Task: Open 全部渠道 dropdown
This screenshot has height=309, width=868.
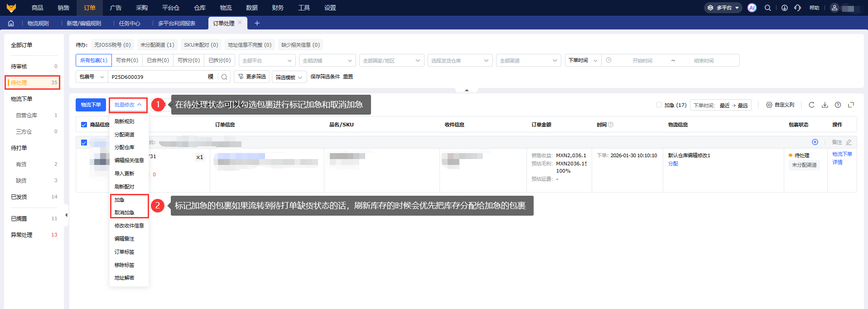Action: 529,60
